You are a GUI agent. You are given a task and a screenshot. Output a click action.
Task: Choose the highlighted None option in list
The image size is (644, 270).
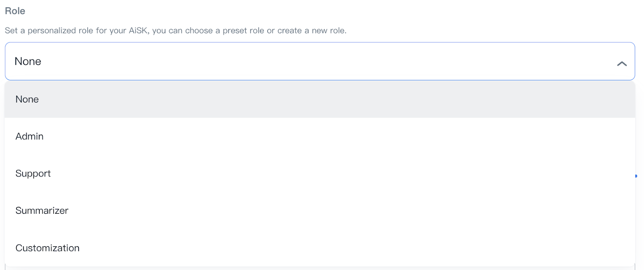27,99
